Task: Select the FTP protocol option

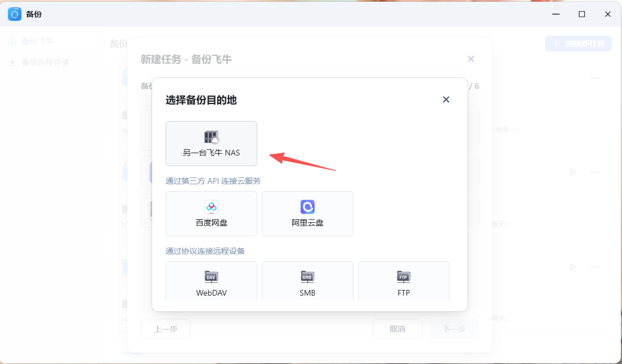Action: [x=403, y=281]
